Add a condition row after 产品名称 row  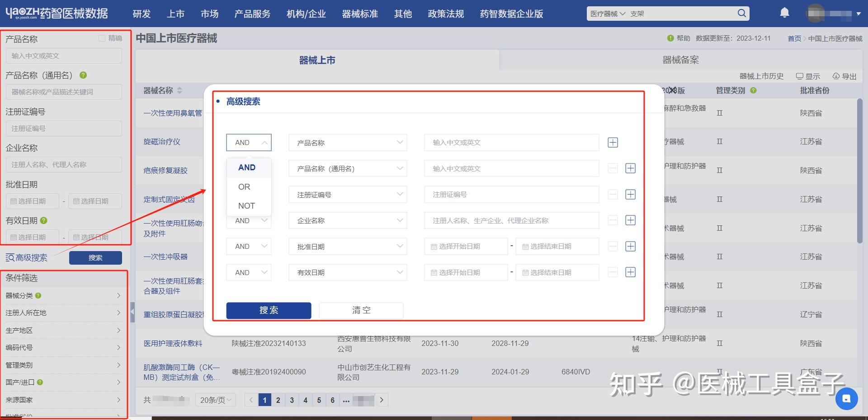pos(613,143)
